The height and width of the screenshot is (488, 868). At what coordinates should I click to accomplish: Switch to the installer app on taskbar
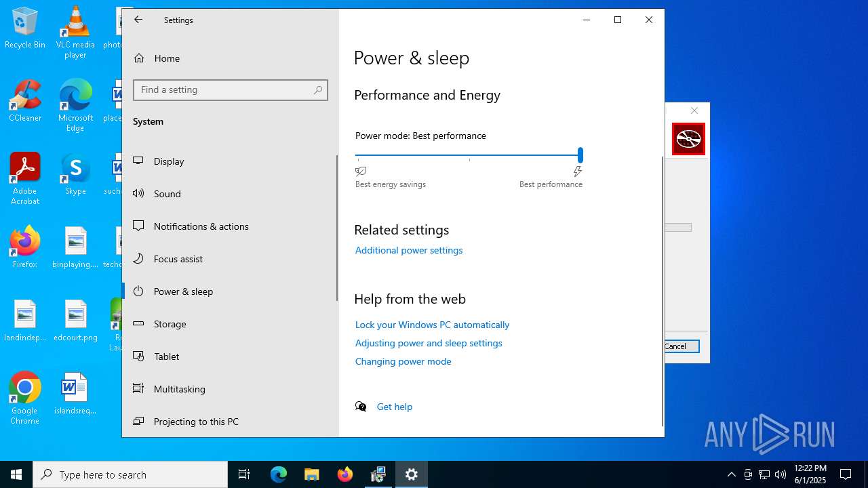(378, 474)
